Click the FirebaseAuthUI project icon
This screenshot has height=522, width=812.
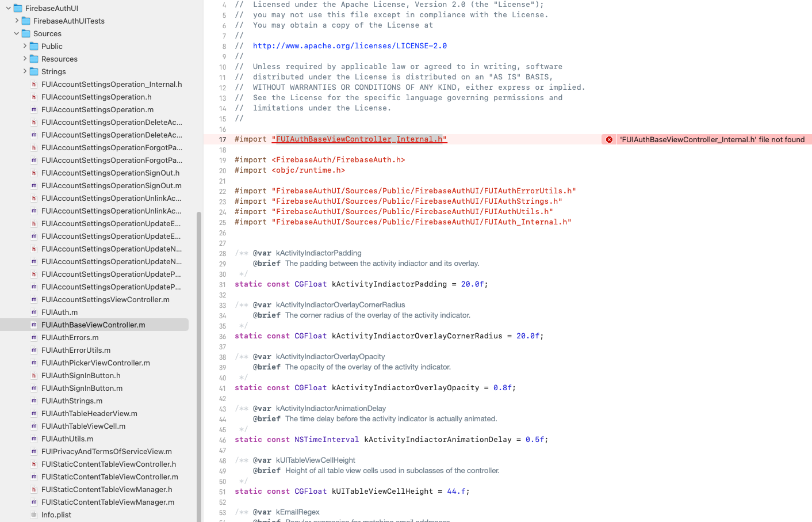point(17,8)
